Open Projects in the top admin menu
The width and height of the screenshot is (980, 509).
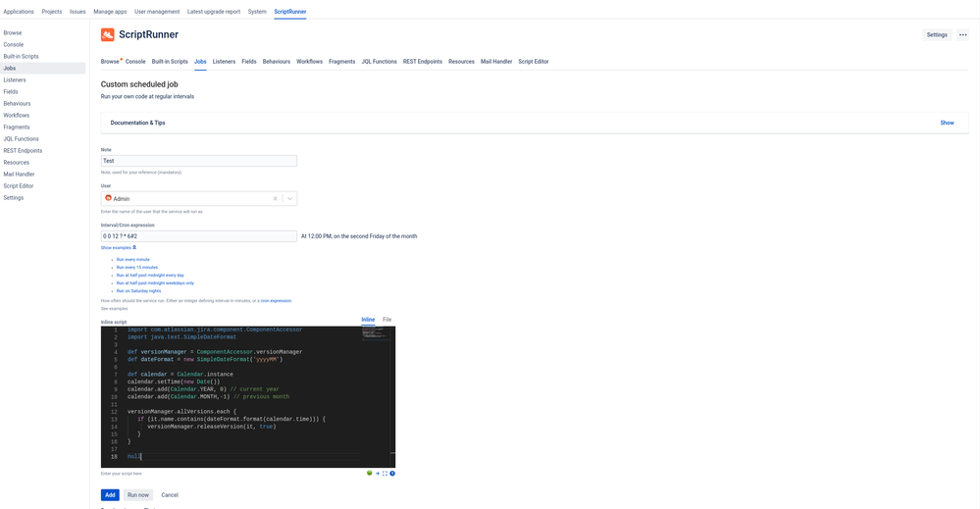point(52,12)
